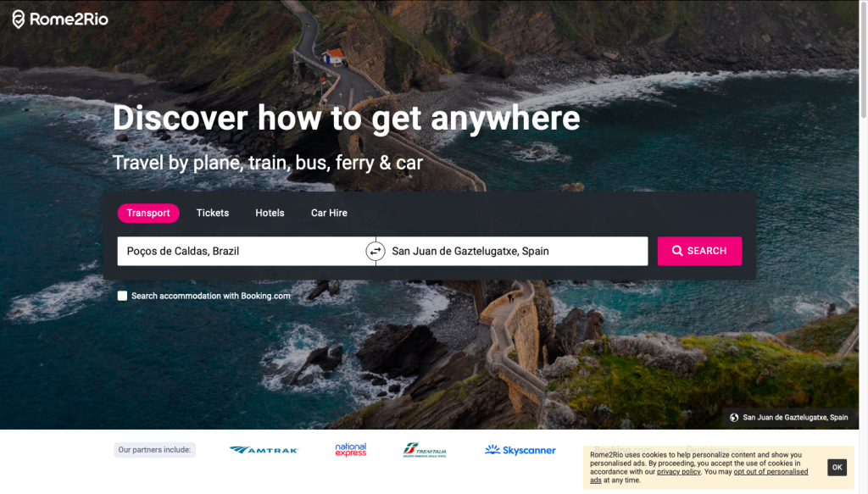This screenshot has height=494, width=868.
Task: Switch to the Hotels tab
Action: [270, 213]
